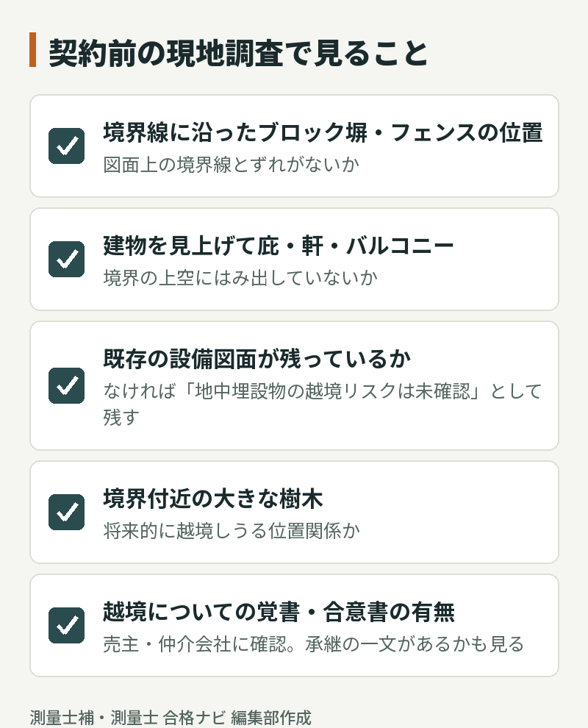Viewport: 588px width, 728px height.
Task: Select title 境界付近の大きな樹木
Action: click(212, 498)
